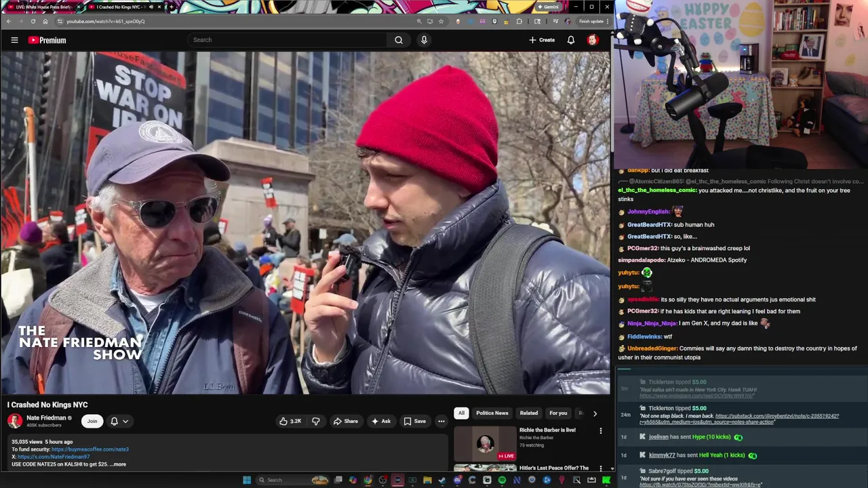Click the simpandalapodo Atzeko chat message
The image size is (868, 488).
682,260
